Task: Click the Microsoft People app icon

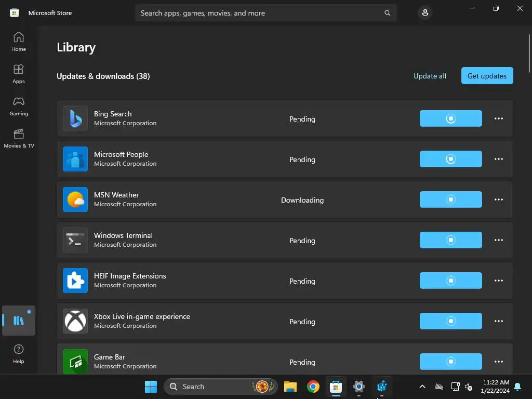Action: (75, 159)
